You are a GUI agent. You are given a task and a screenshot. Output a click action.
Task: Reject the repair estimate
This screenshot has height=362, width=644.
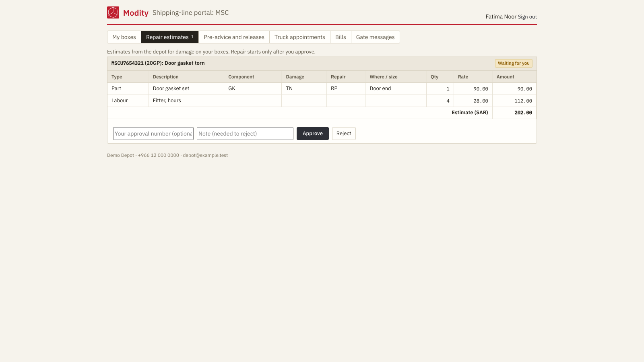tap(344, 134)
